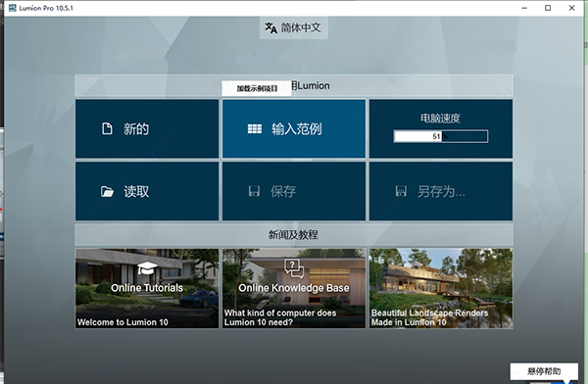Click the 电脑速度 computer speed tile

pyautogui.click(x=441, y=128)
